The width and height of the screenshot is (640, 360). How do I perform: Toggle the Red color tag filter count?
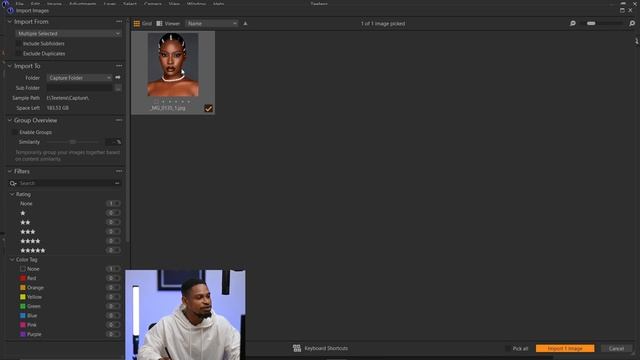coord(113,278)
